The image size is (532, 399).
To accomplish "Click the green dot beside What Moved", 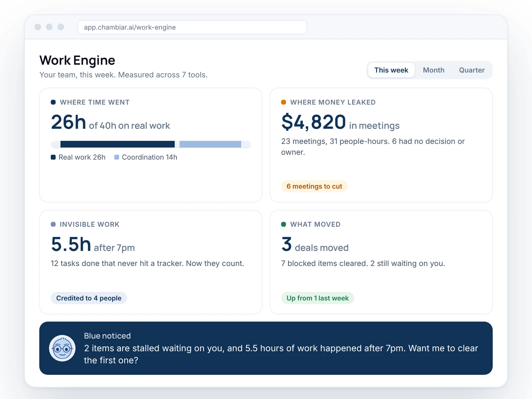I will click(284, 224).
